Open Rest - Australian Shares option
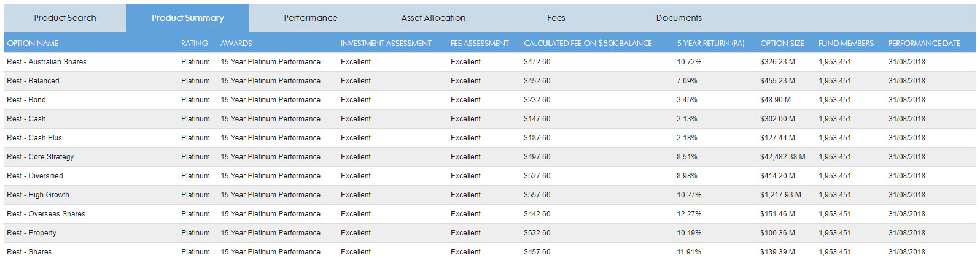Image resolution: width=980 pixels, height=263 pixels. (47, 62)
